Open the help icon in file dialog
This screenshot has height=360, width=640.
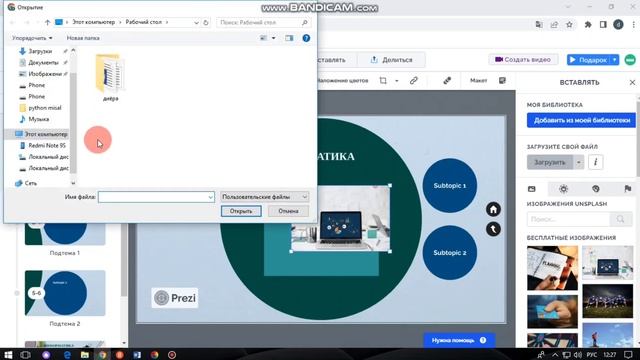tap(306, 38)
